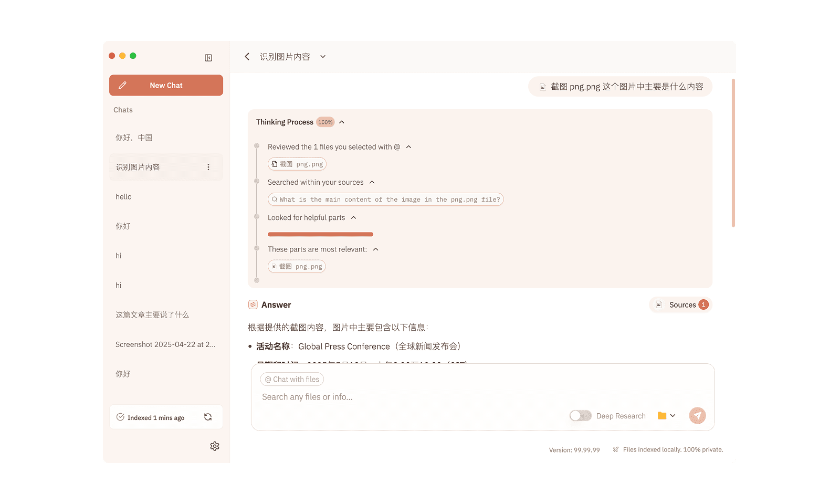Image resolution: width=840 pixels, height=504 pixels.
Task: Click the back arrow in header
Action: 247,57
